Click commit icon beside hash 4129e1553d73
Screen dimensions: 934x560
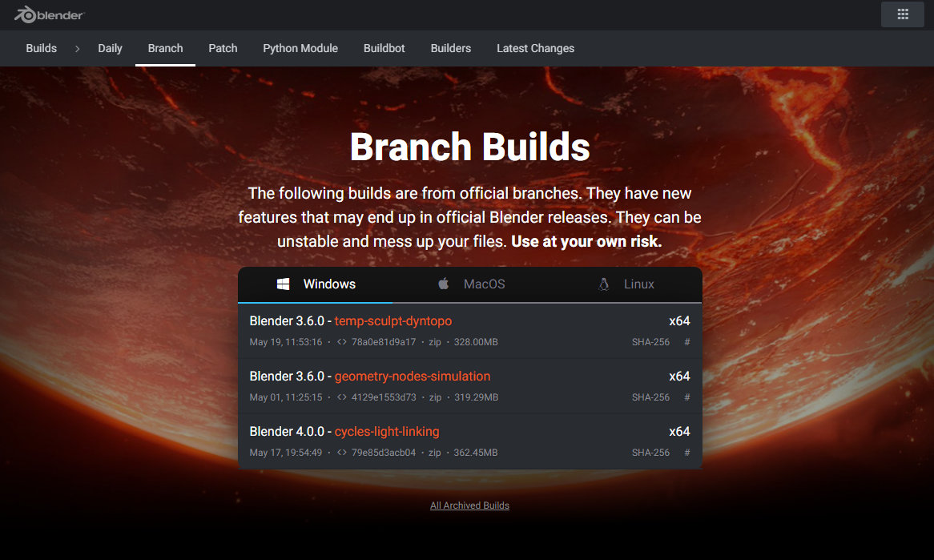click(342, 397)
